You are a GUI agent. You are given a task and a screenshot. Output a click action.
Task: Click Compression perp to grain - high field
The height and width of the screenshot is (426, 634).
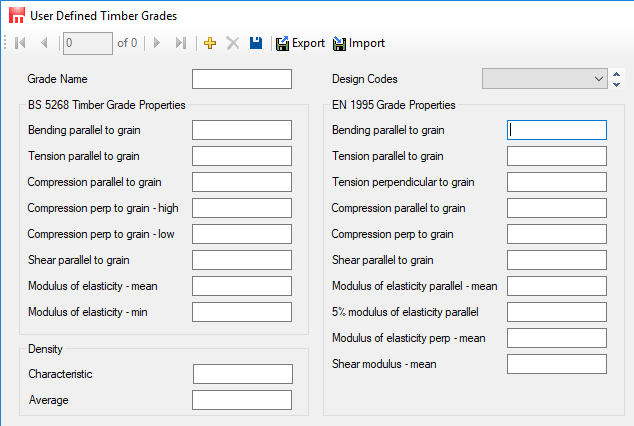242,208
